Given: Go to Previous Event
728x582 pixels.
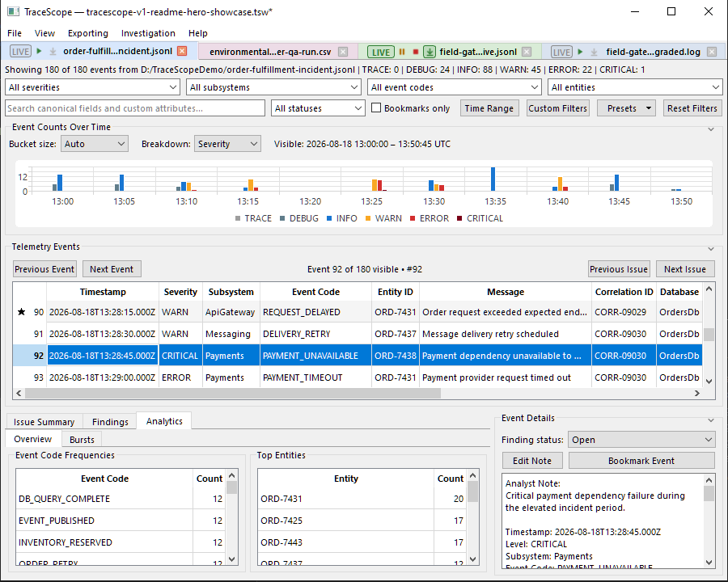Looking at the screenshot, I should (x=44, y=269).
